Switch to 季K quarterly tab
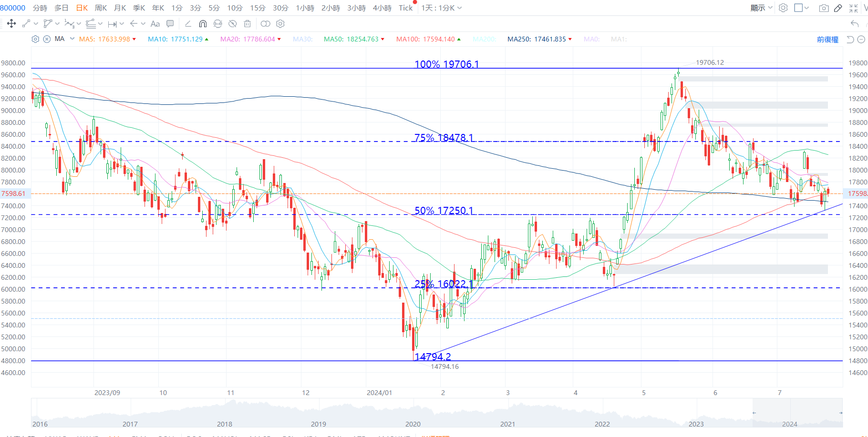Screen dimensions: 868x437 click(x=139, y=8)
